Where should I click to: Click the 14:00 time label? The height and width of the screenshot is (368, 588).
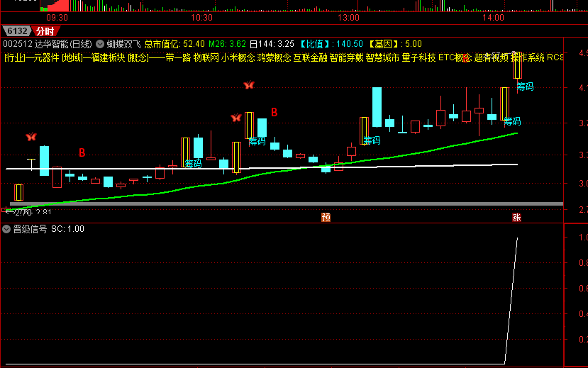[x=493, y=17]
